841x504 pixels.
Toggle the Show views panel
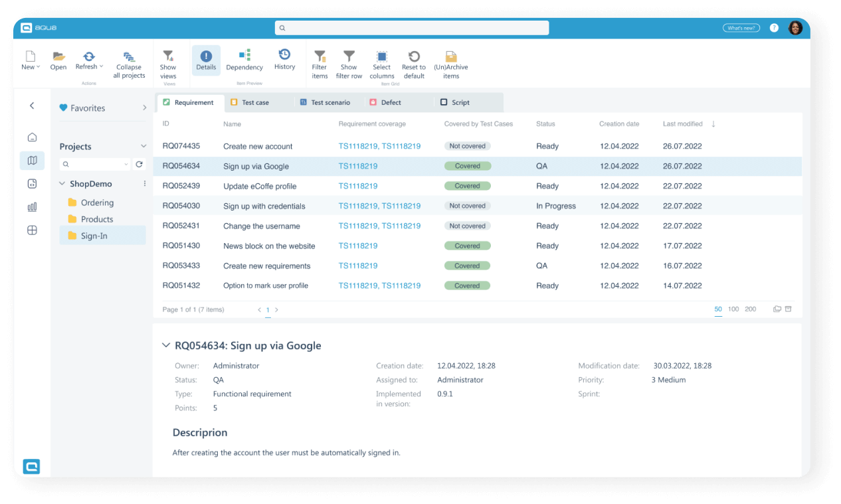pyautogui.click(x=168, y=57)
